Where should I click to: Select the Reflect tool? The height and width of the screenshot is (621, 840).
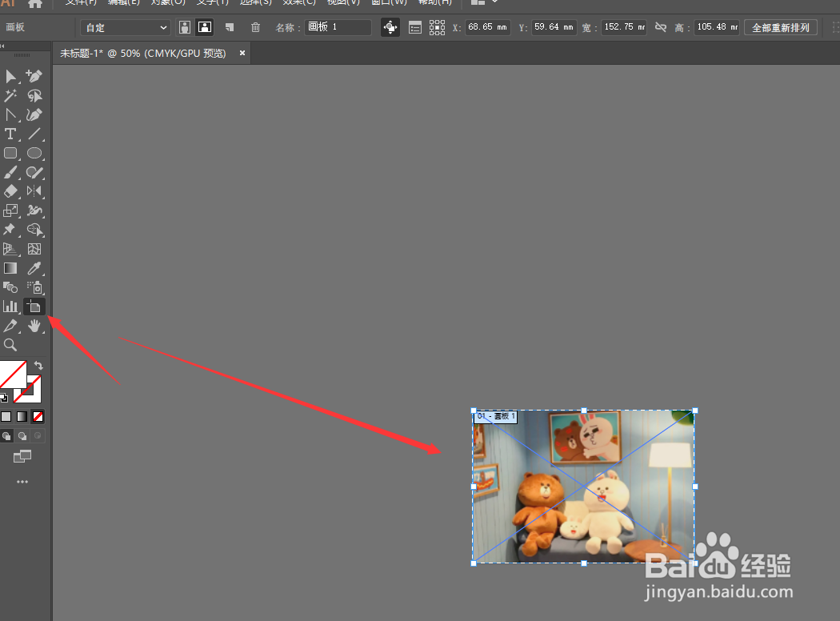point(34,191)
